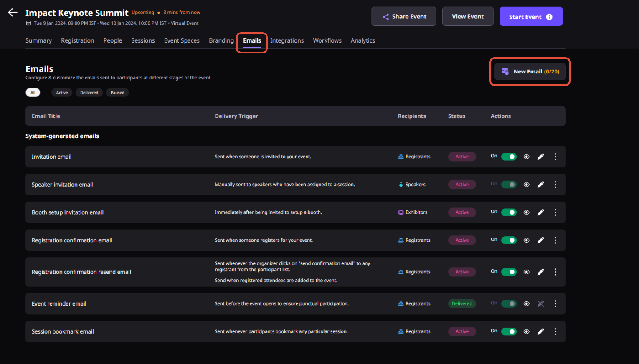Open three-dot menu for Registration confirmation email
This screenshot has height=364, width=639.
point(555,240)
